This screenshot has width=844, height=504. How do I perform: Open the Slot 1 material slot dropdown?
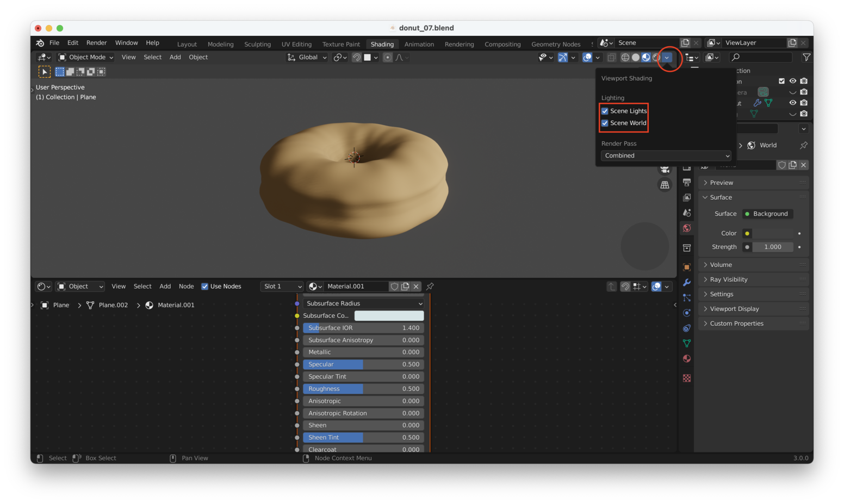(x=282, y=286)
